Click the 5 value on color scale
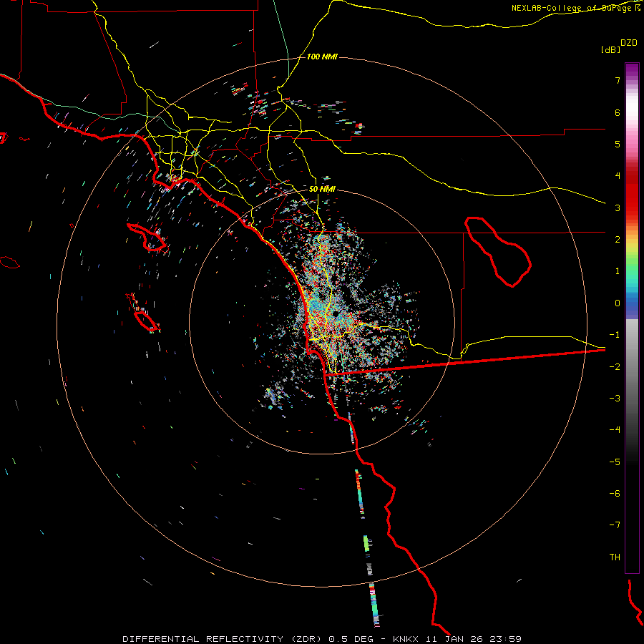Screen dimensions: 644x644 pyautogui.click(x=618, y=144)
